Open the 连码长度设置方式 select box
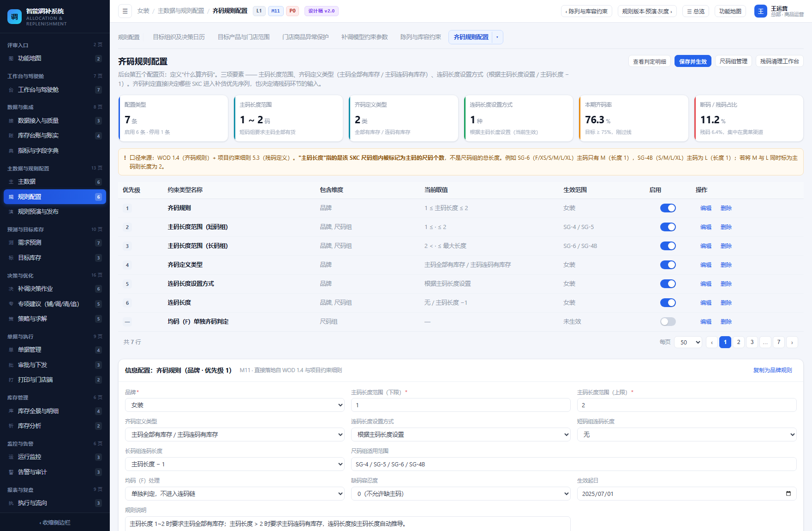 click(x=461, y=434)
